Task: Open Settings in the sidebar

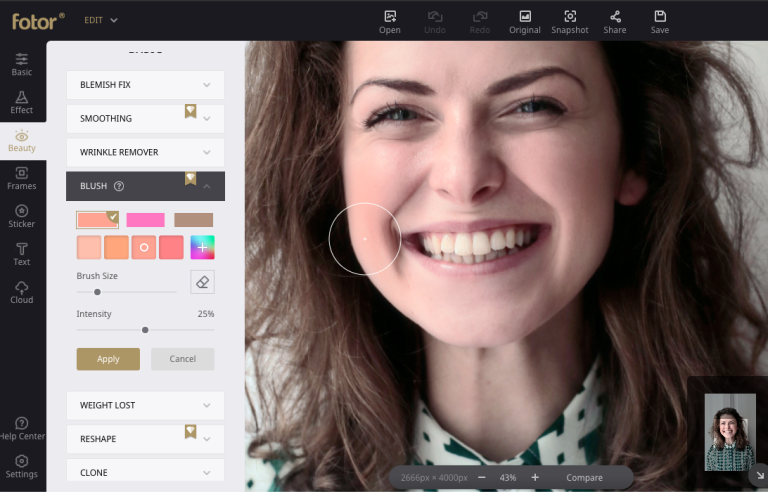Action: tap(22, 467)
